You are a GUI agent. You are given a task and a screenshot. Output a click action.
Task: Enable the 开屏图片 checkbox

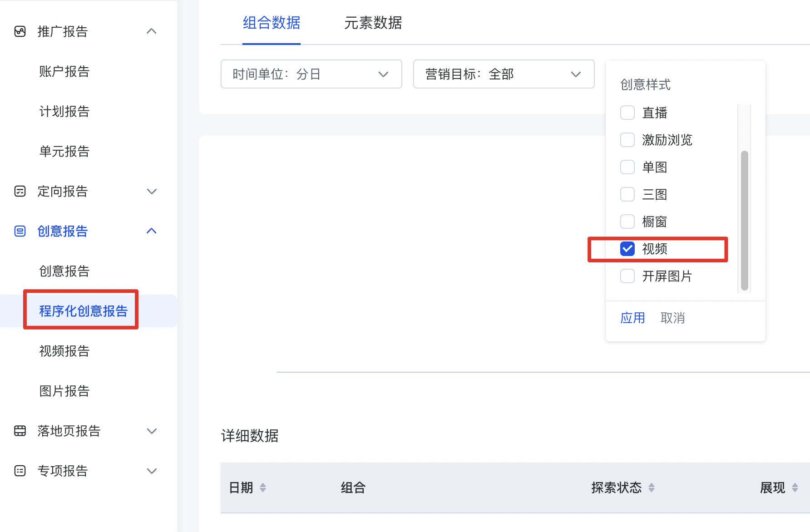click(627, 276)
